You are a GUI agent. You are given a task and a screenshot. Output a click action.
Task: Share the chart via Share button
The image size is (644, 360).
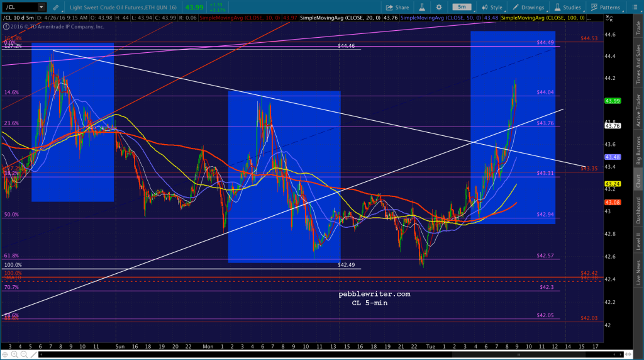coord(397,8)
